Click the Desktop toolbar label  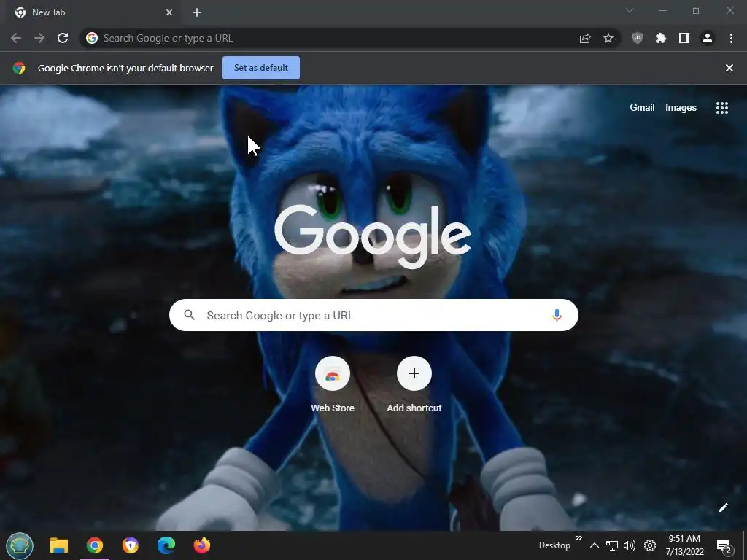pyautogui.click(x=554, y=545)
